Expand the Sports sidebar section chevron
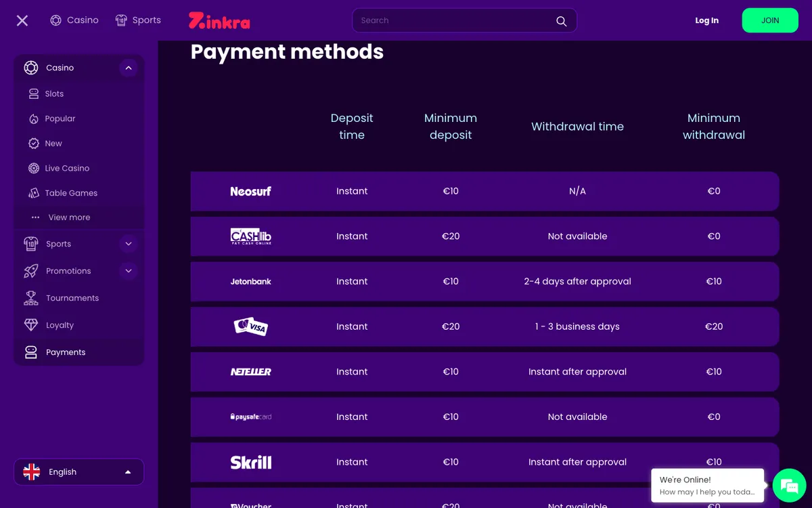The width and height of the screenshot is (812, 508). tap(129, 244)
